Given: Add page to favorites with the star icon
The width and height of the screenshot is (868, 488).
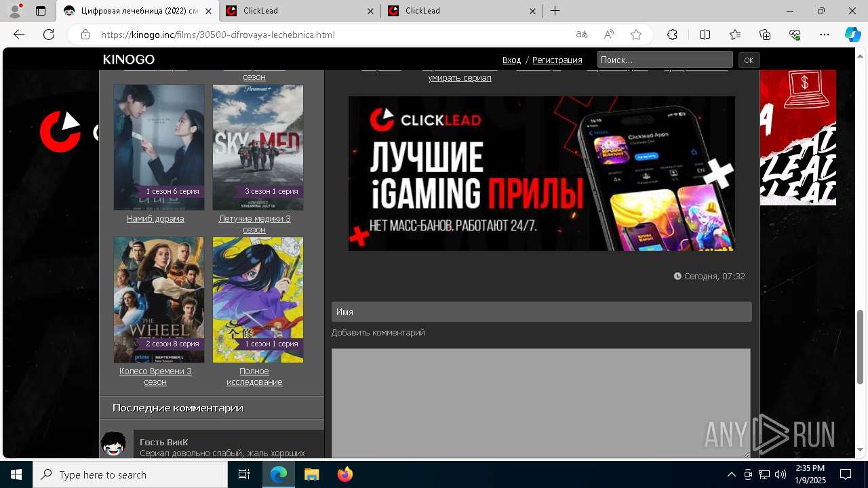Looking at the screenshot, I should (x=636, y=35).
